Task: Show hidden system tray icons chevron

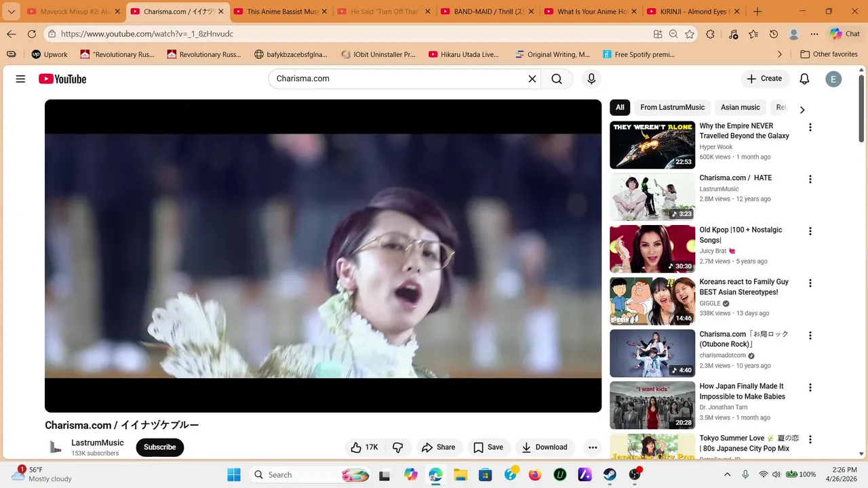Action: [x=728, y=474]
